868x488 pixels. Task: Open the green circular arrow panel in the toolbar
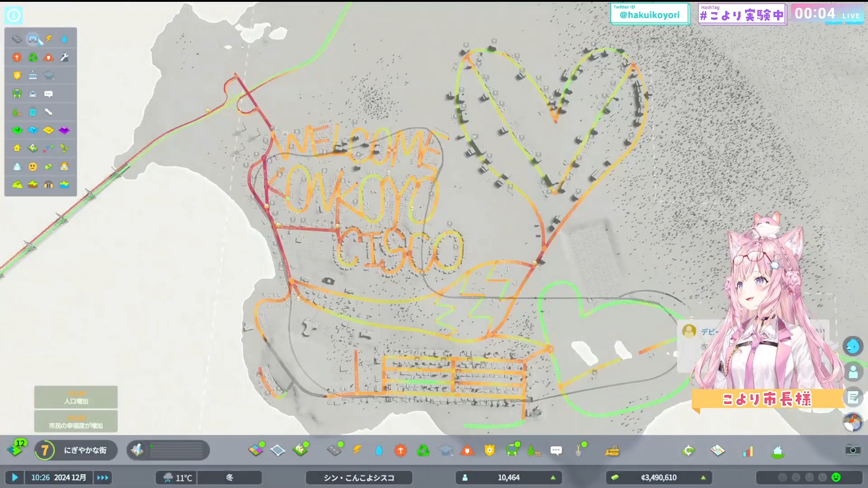click(x=689, y=450)
